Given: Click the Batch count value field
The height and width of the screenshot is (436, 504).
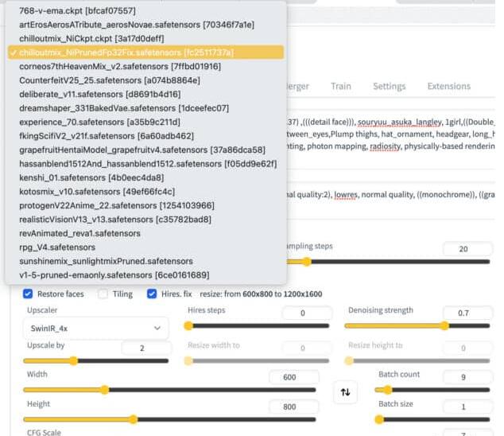Looking at the screenshot, I should 467,377.
